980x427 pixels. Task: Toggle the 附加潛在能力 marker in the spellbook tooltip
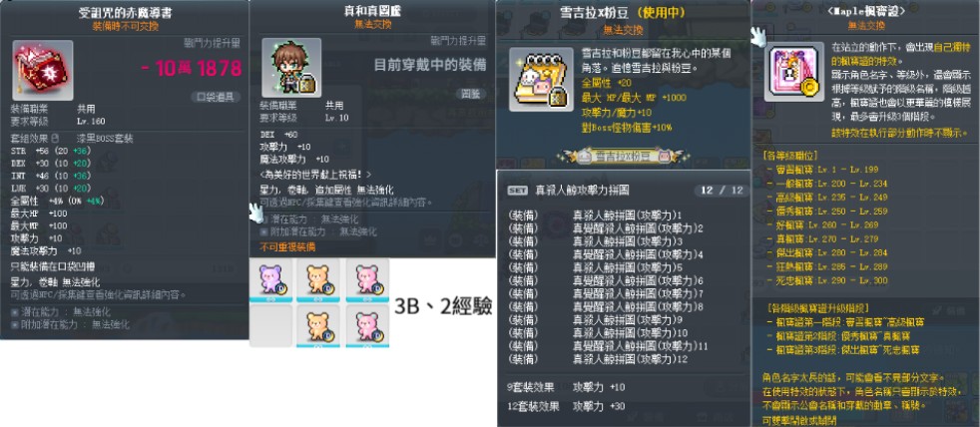[x=14, y=324]
